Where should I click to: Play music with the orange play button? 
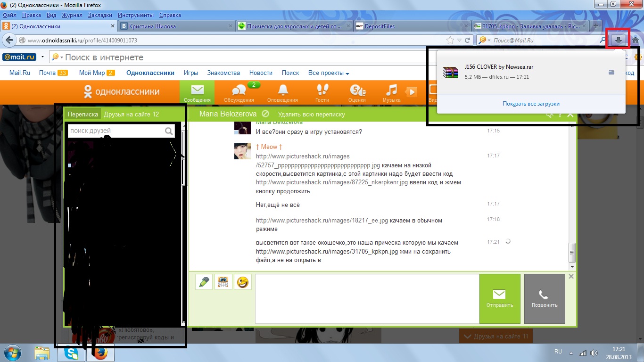coord(412,92)
